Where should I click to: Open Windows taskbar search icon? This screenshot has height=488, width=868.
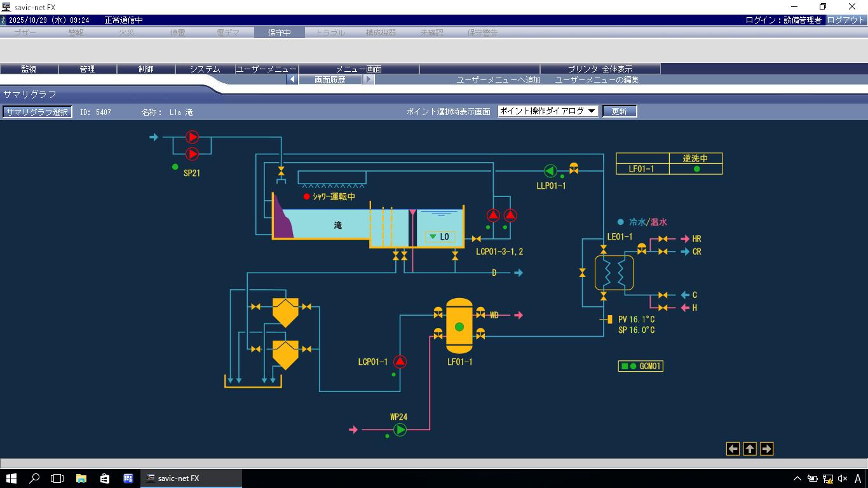coord(34,478)
